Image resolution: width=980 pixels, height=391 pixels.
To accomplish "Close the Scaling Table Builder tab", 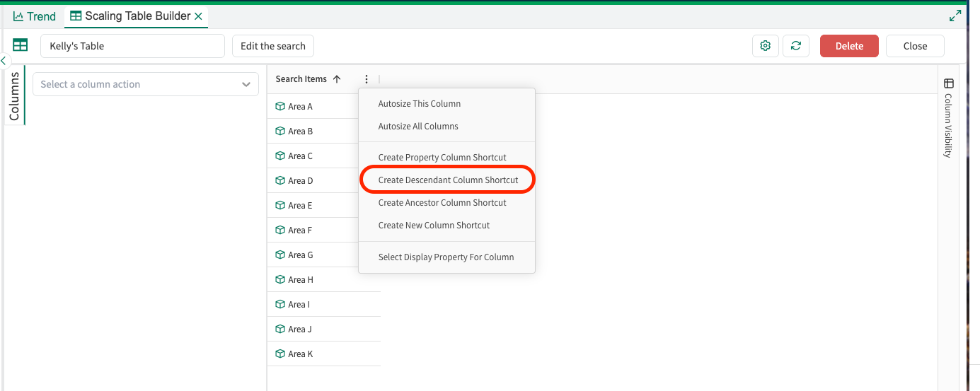I will click(198, 16).
